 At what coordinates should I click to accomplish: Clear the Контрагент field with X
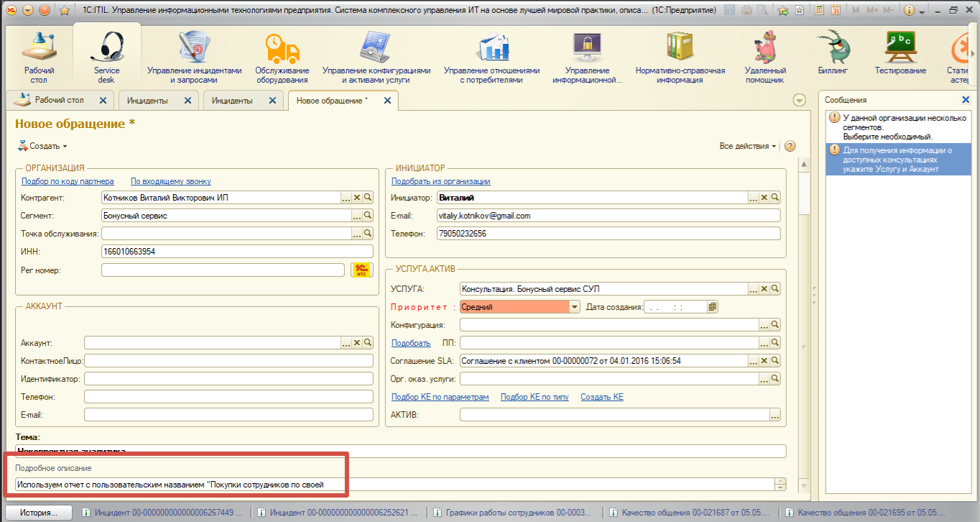tap(357, 198)
